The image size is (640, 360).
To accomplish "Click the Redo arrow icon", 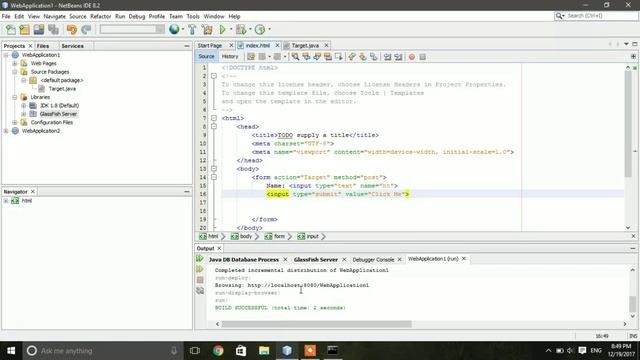I will click(86, 29).
